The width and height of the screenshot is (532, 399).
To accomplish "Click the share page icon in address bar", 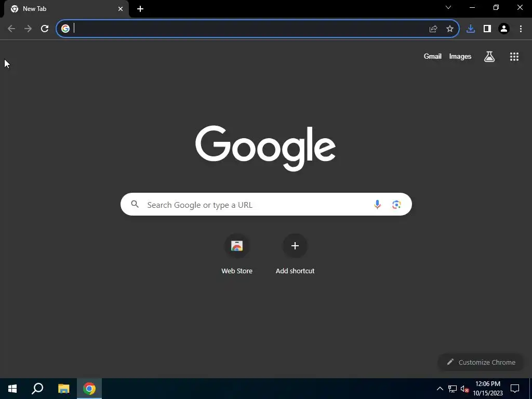I will (433, 29).
